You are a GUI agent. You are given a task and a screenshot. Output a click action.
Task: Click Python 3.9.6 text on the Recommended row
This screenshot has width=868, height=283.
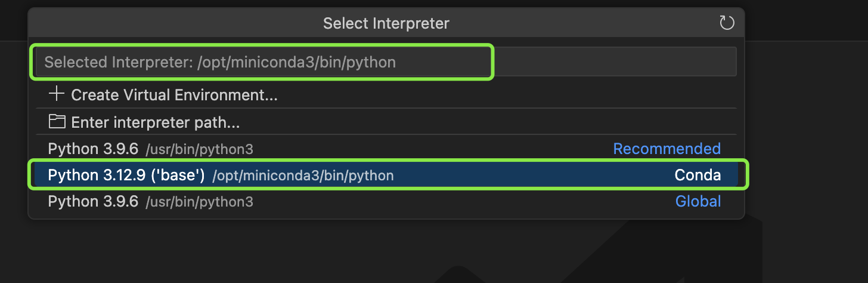[x=93, y=149]
